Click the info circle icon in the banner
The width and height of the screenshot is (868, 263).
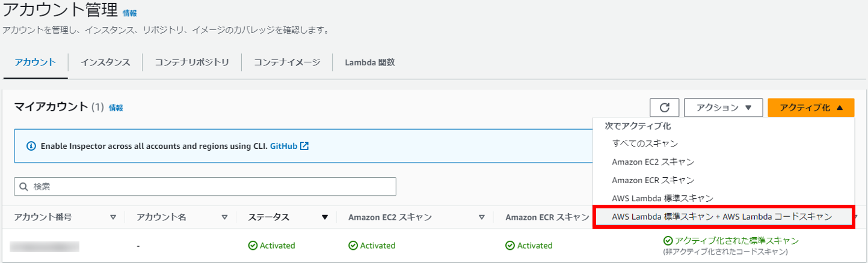(31, 146)
